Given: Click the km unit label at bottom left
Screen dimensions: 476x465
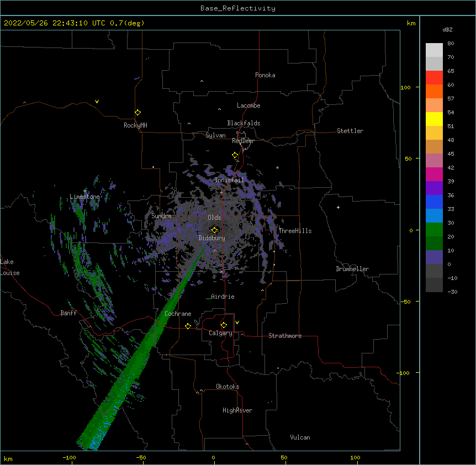Looking at the screenshot, I should pyautogui.click(x=8, y=459).
